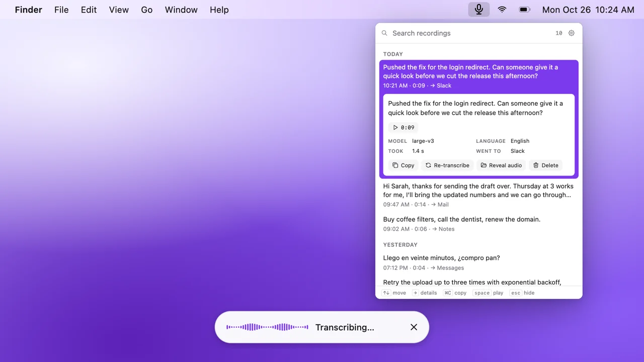Image resolution: width=644 pixels, height=362 pixels.
Task: Click the 'Transcribing...' status text
Action: tap(345, 327)
